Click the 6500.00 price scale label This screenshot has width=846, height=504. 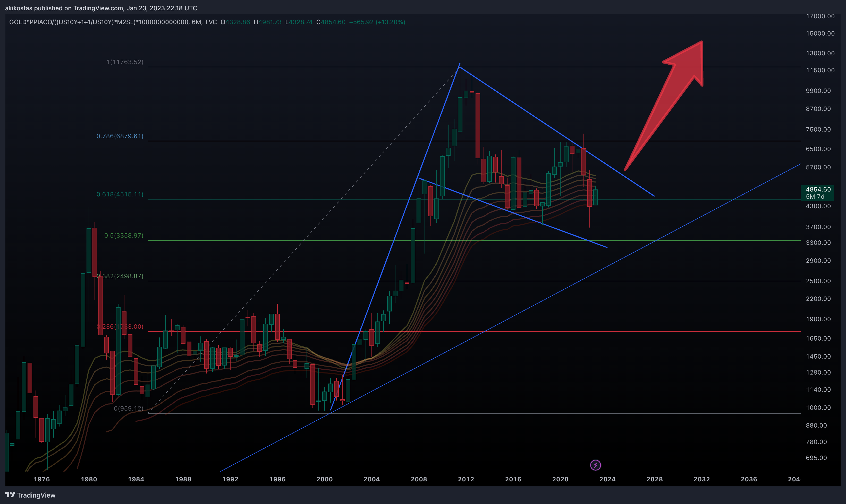coord(818,149)
